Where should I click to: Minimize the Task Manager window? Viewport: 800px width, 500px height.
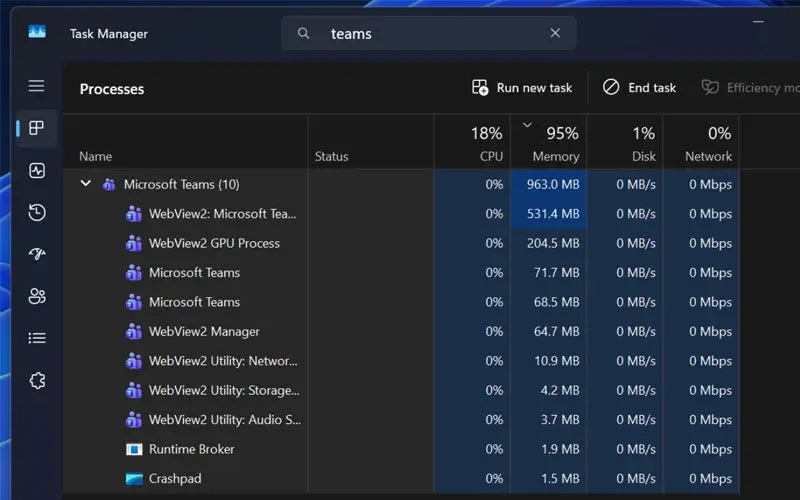(x=758, y=22)
